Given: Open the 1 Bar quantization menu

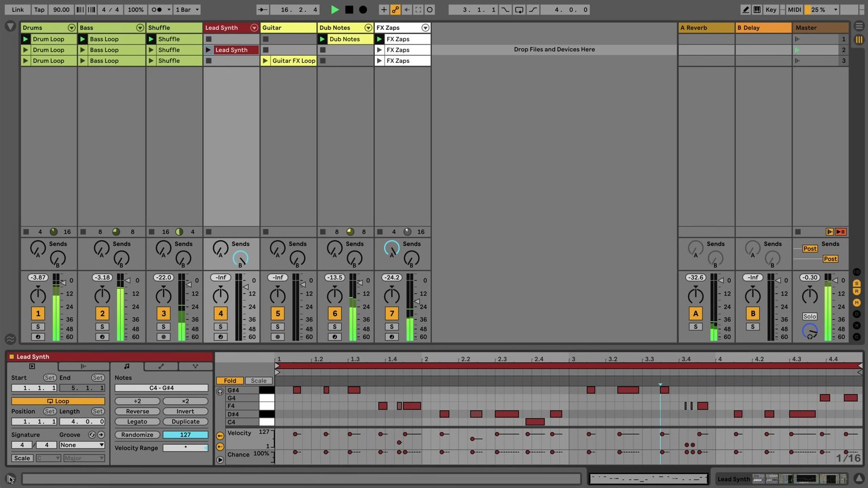Looking at the screenshot, I should point(187,9).
